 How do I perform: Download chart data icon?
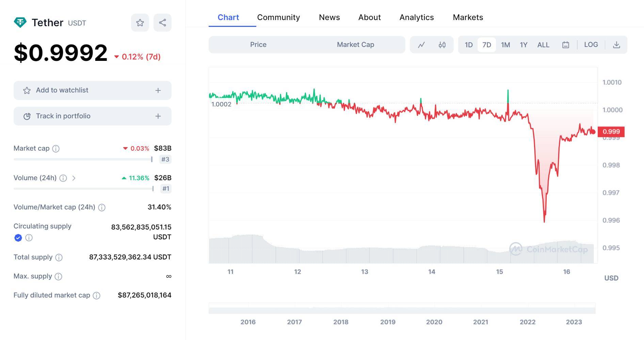pos(616,45)
